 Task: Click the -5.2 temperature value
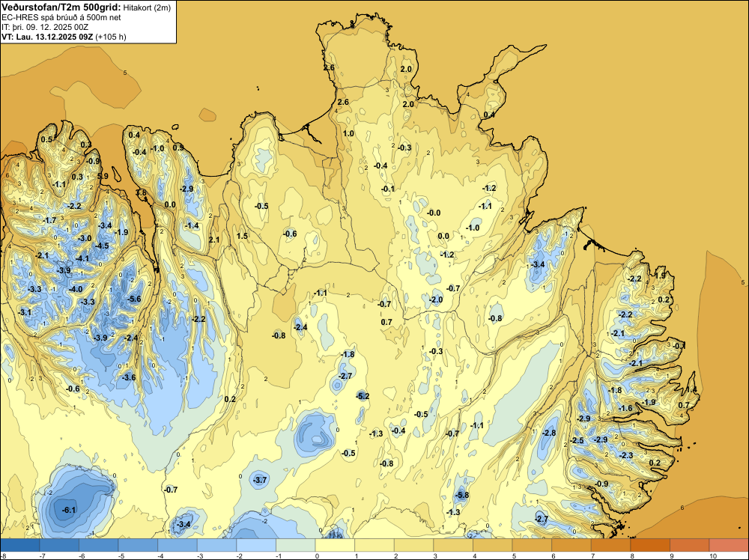pyautogui.click(x=363, y=396)
